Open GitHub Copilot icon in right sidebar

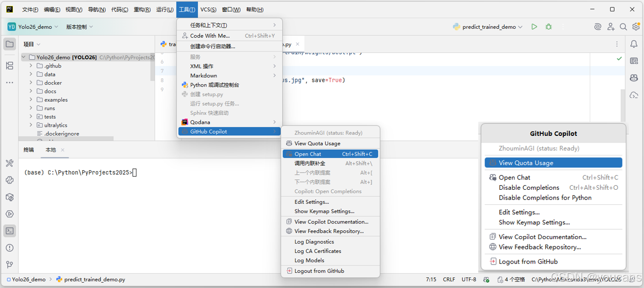[x=634, y=78]
